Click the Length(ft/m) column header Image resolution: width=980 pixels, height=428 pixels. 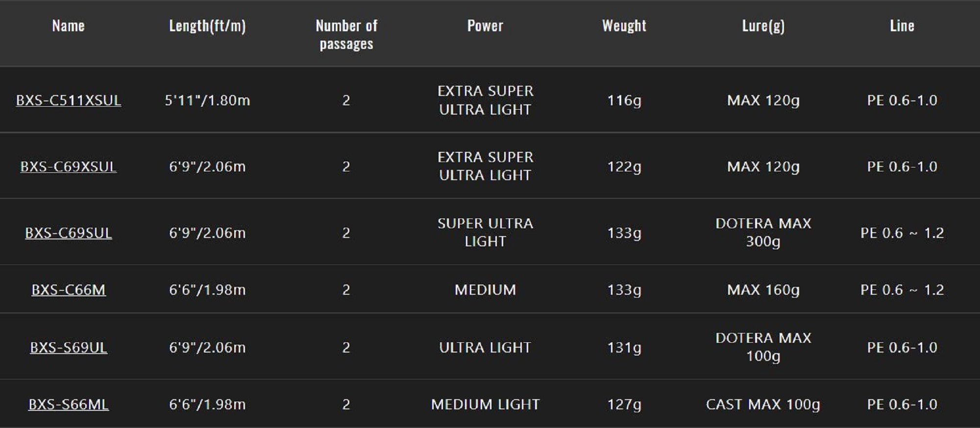(x=207, y=25)
